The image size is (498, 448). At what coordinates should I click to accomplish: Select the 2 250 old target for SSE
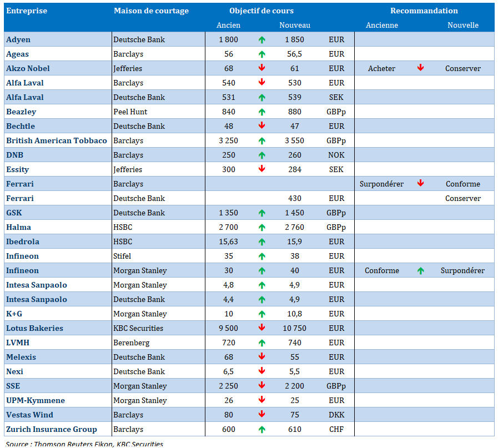point(228,386)
